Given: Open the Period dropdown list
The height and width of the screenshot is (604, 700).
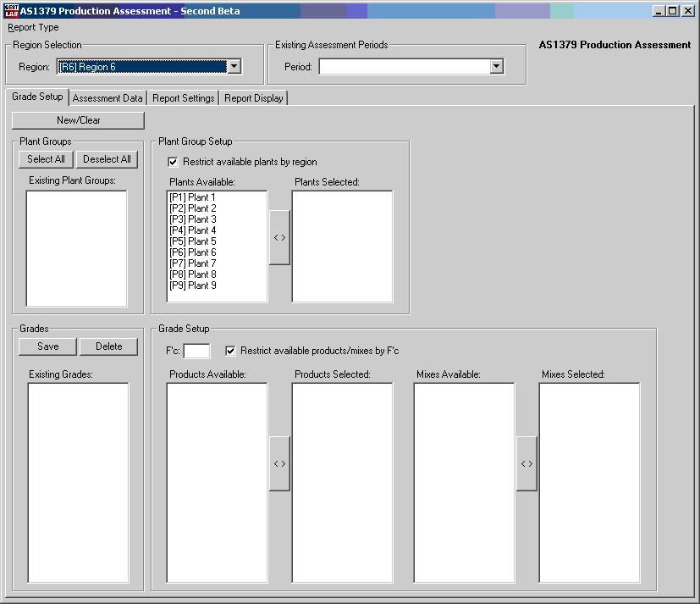Looking at the screenshot, I should 496,67.
